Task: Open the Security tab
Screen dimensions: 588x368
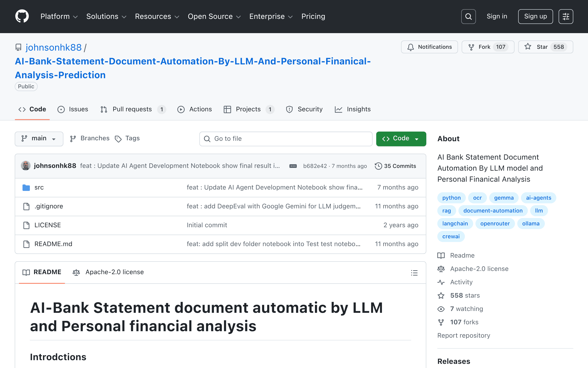Action: [x=304, y=109]
